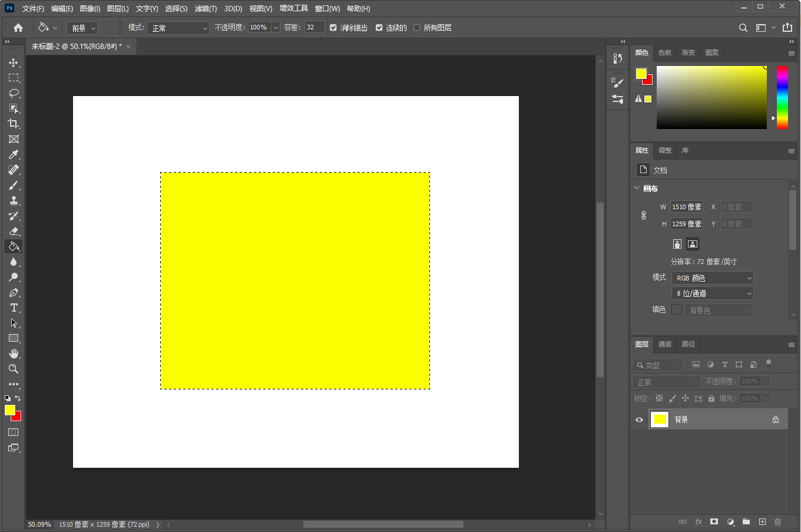Image resolution: width=801 pixels, height=532 pixels.
Task: Select the History Brush tool
Action: [14, 216]
